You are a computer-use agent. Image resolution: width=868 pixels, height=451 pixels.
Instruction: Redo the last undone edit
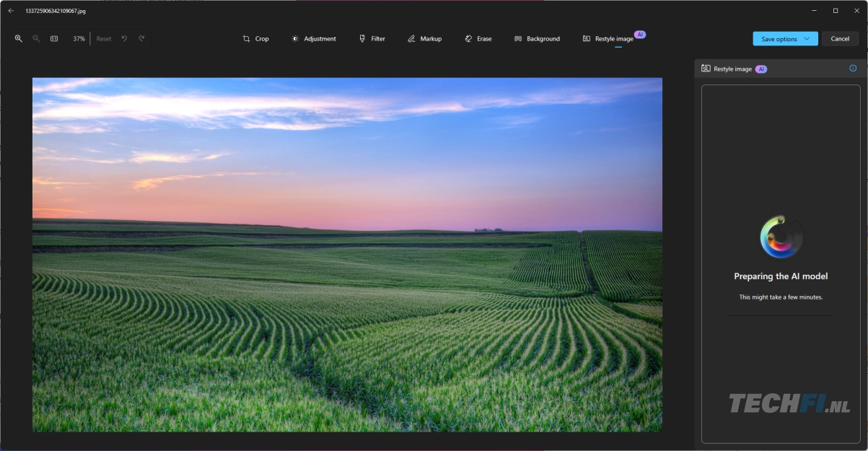click(141, 39)
